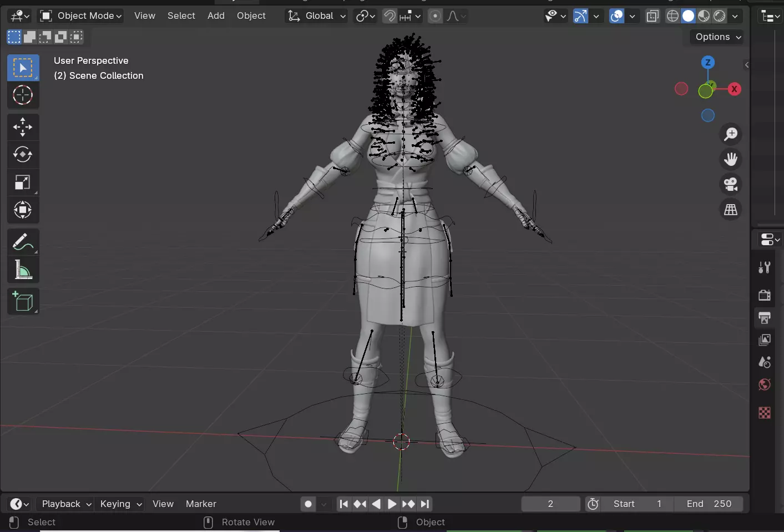Image resolution: width=784 pixels, height=532 pixels.
Task: Open selectability and visibility dropdown
Action: (555, 16)
